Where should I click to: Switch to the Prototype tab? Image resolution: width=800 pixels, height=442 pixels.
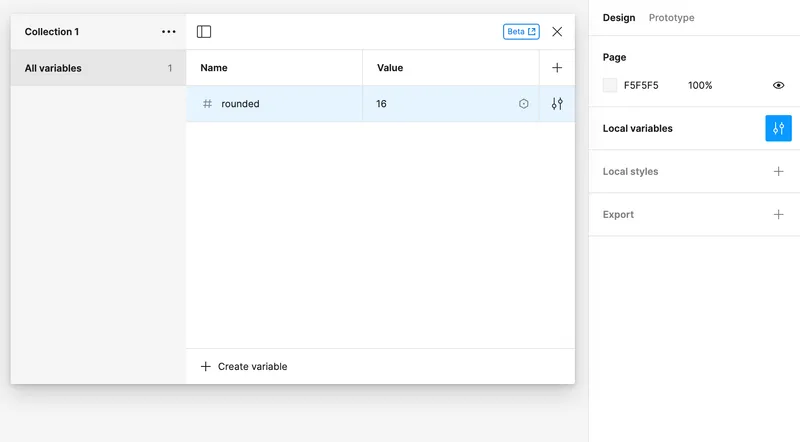pos(671,18)
